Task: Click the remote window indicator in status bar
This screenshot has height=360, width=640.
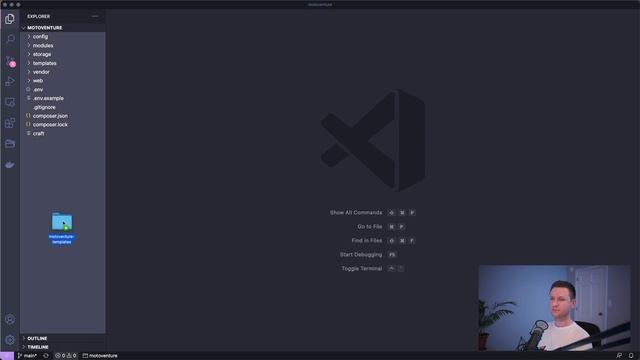Action: pyautogui.click(x=7, y=356)
